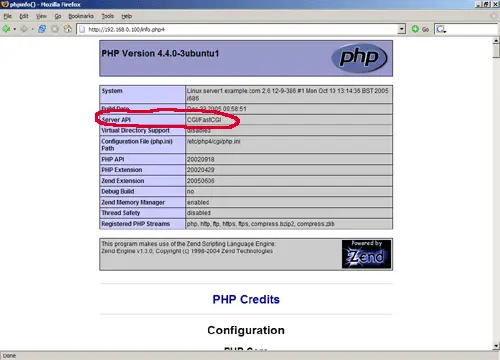
Task: Click the 'PHP API' row label
Action: (x=113, y=159)
